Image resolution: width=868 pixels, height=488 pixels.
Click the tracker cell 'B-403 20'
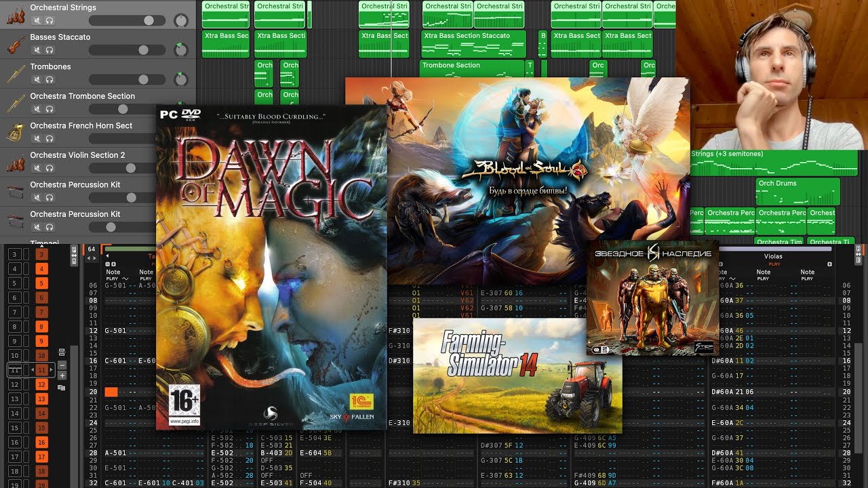click(x=276, y=453)
